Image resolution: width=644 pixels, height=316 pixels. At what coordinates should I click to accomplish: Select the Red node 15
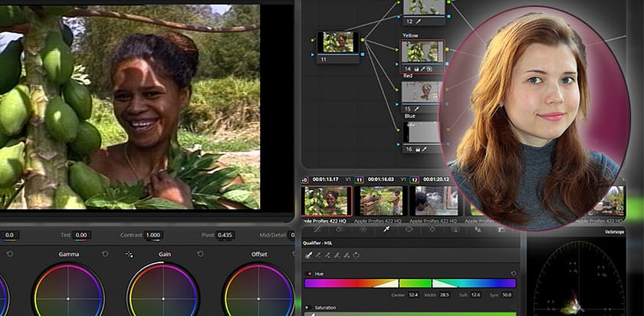[x=422, y=96]
